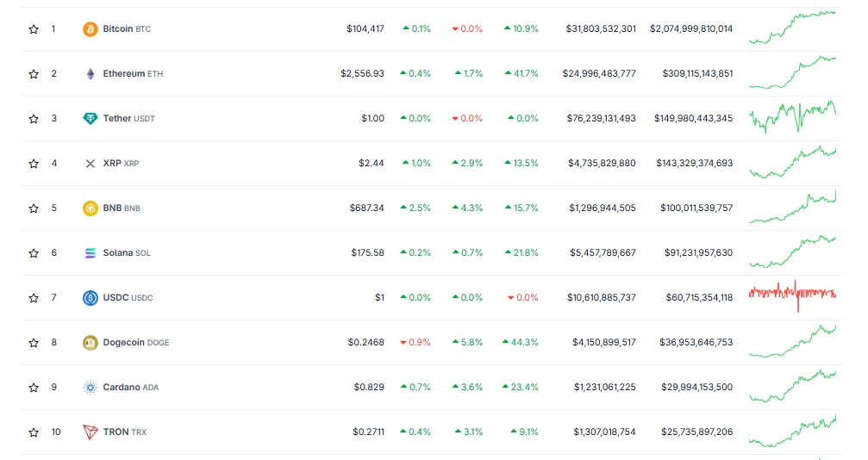Open the XRP coin page link
This screenshot has height=460, width=868.
(x=122, y=164)
